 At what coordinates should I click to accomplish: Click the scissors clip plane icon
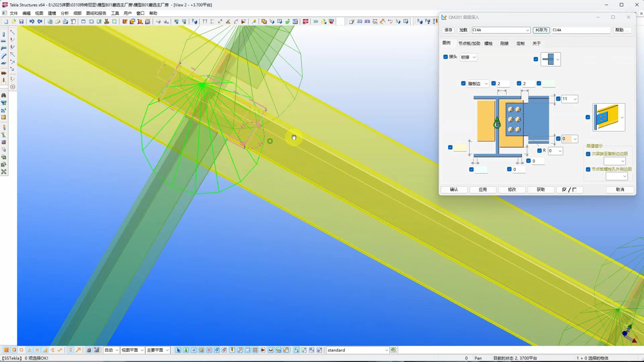pos(107,22)
